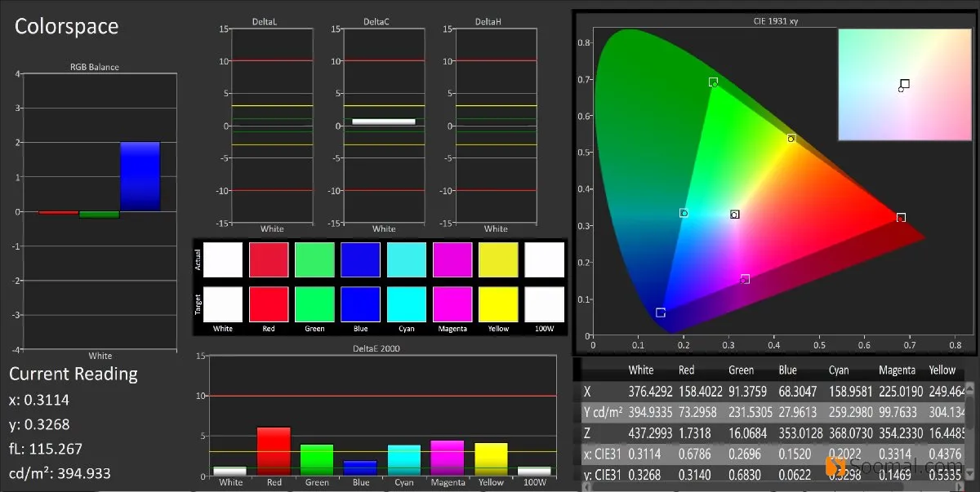
Task: Select the Actual White color swatch
Action: [x=223, y=260]
